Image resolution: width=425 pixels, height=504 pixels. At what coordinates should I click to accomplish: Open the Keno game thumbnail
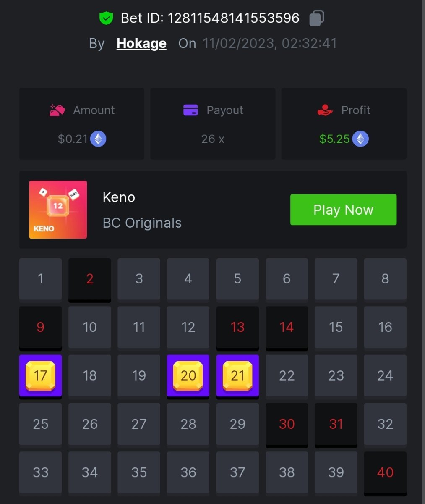coord(58,210)
